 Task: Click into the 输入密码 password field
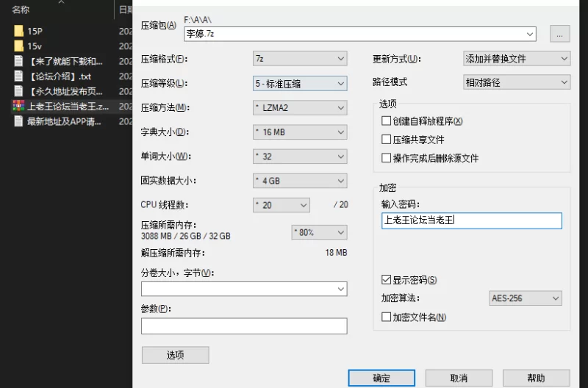coord(472,220)
